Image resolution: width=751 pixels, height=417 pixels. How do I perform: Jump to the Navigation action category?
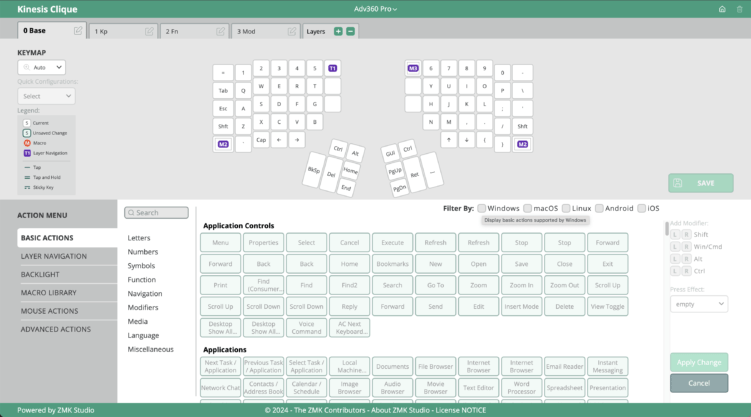click(x=145, y=293)
